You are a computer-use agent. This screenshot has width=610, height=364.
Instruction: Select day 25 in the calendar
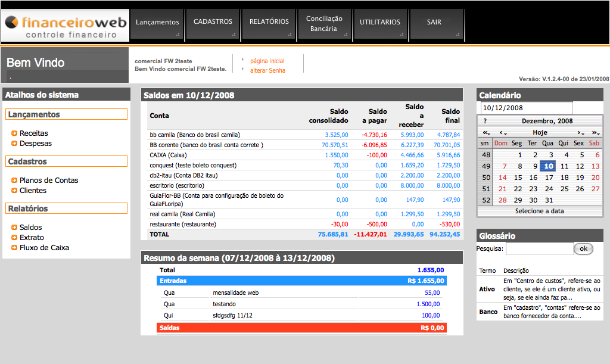click(x=565, y=189)
